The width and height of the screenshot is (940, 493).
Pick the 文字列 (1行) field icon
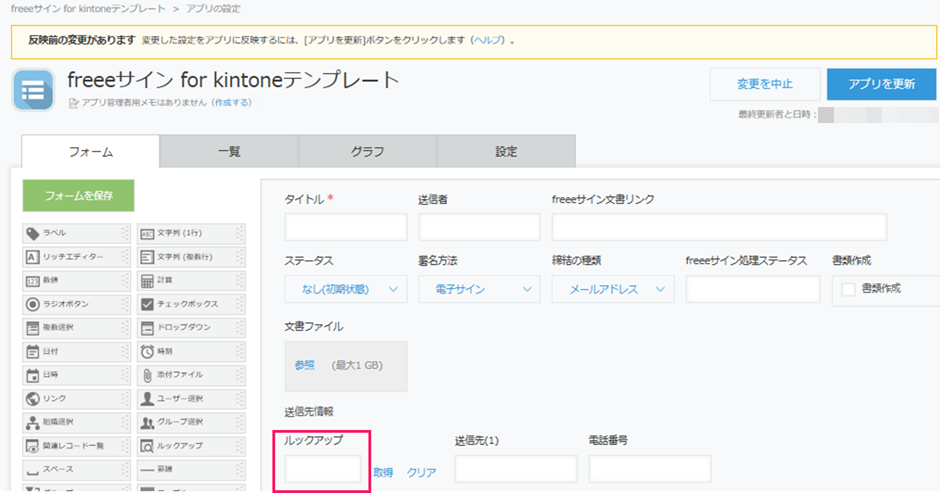pos(147,233)
